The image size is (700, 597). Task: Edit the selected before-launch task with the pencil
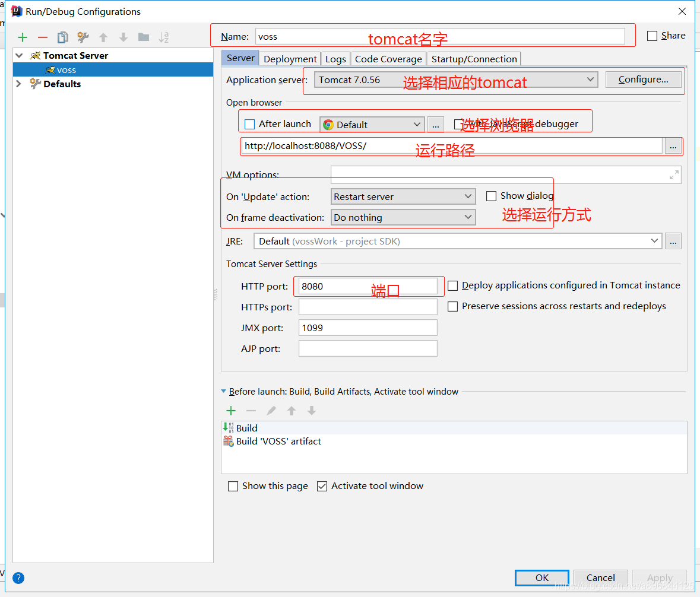pos(271,411)
